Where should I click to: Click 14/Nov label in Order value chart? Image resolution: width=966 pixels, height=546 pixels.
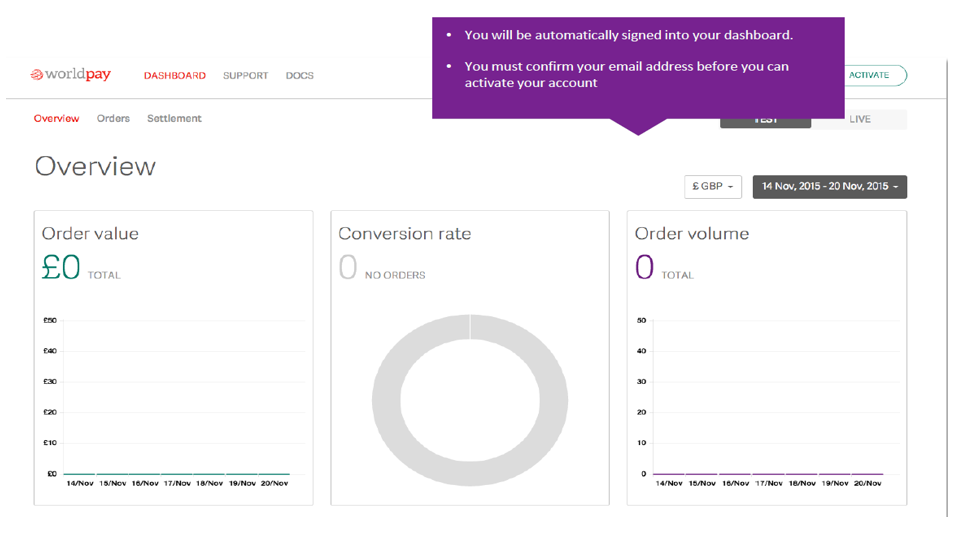point(80,483)
